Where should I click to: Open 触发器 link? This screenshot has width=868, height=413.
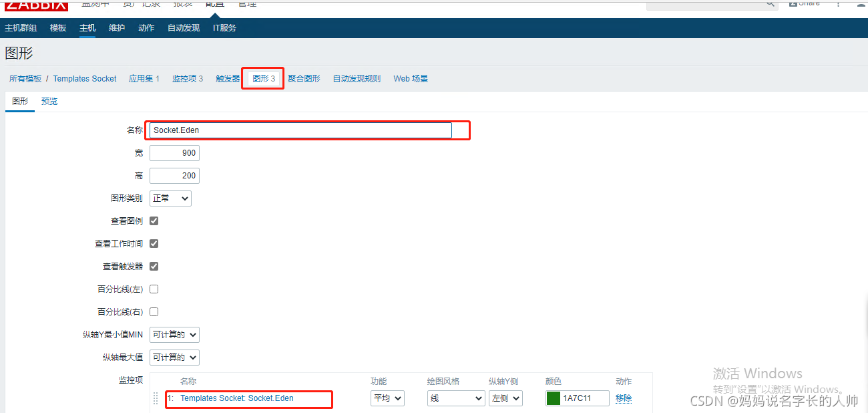click(x=228, y=79)
